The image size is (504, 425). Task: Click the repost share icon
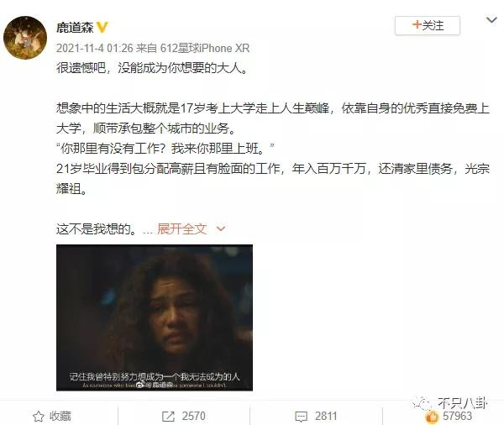[168, 417]
